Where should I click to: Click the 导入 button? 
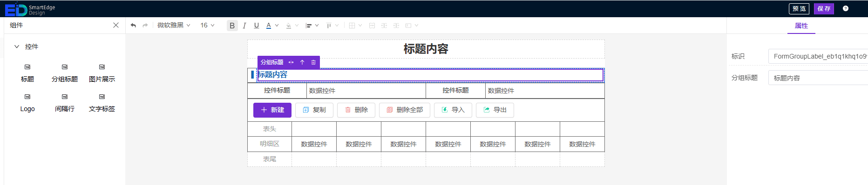pyautogui.click(x=453, y=110)
